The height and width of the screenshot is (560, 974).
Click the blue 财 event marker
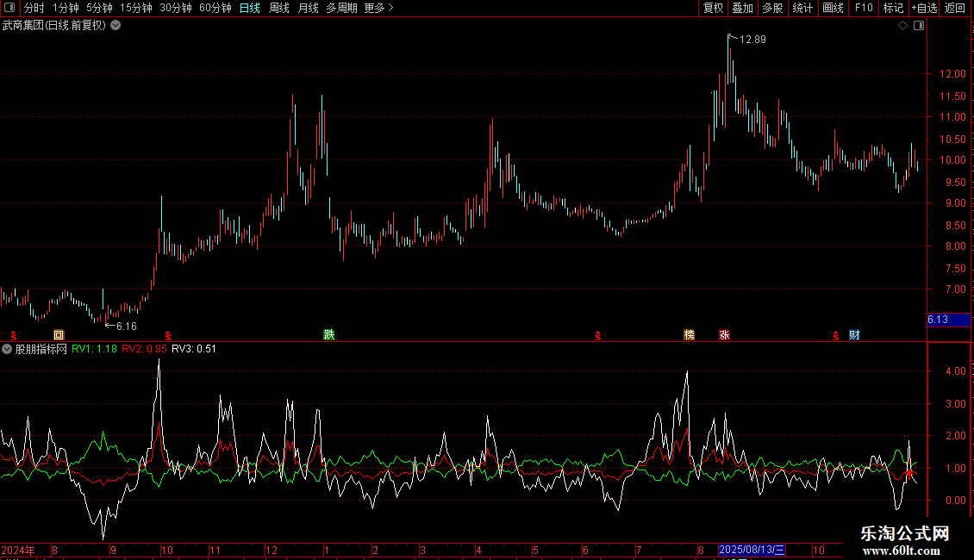855,335
